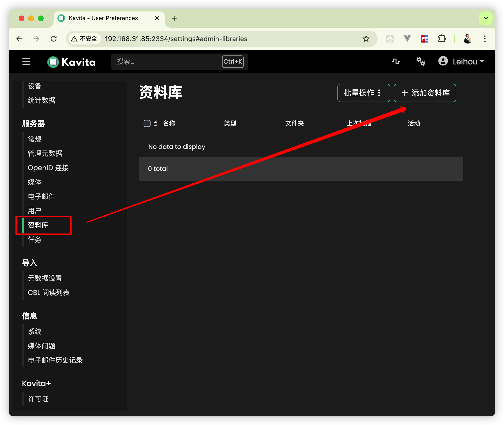The height and width of the screenshot is (425, 504).
Task: Select 电子邮件 in the server settings
Action: pyautogui.click(x=41, y=196)
